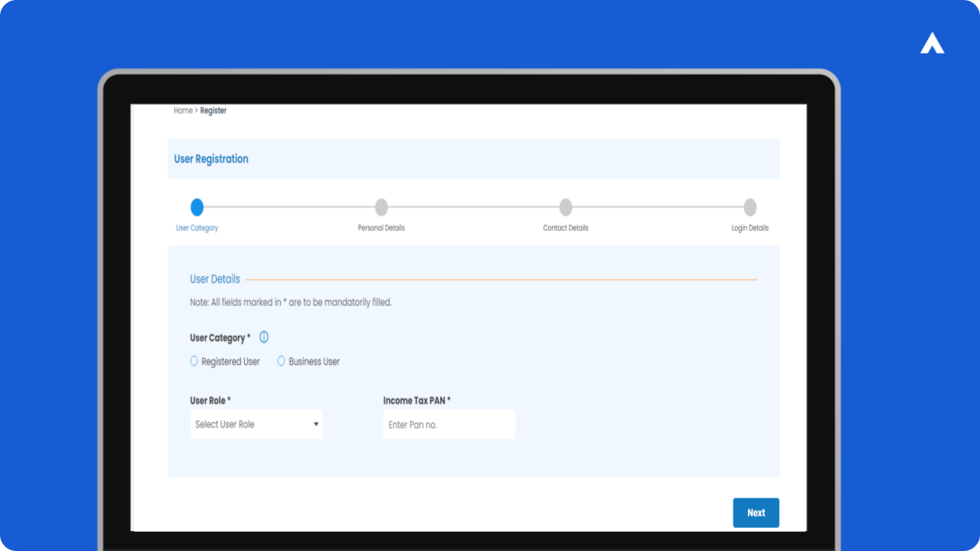The height and width of the screenshot is (551, 980).
Task: Go to the Contact Details step label
Action: 566,228
